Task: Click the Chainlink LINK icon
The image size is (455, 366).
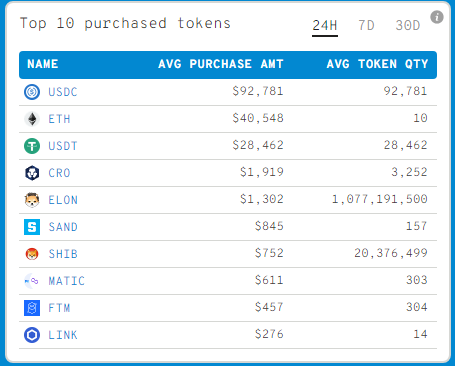Action: [32, 335]
